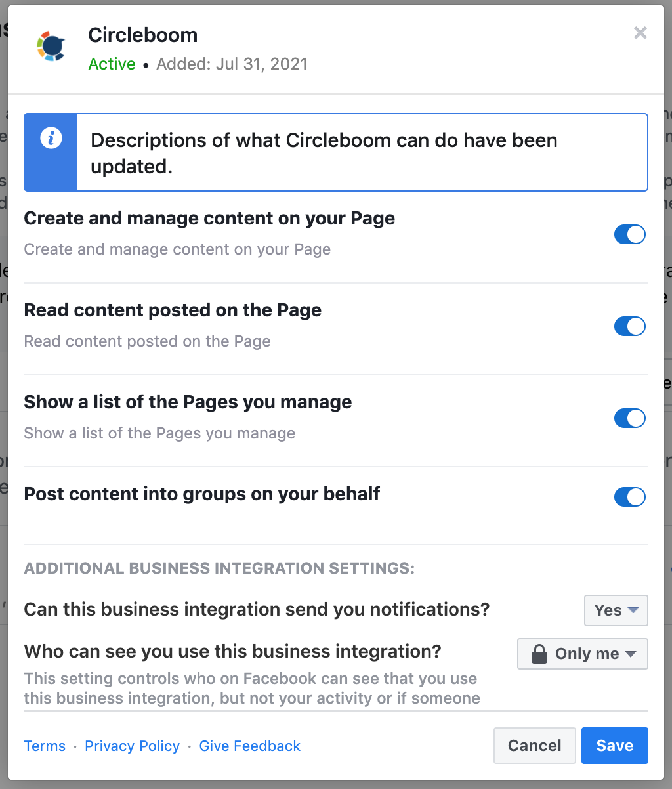Click the blue info icon in the banner

tap(51, 139)
